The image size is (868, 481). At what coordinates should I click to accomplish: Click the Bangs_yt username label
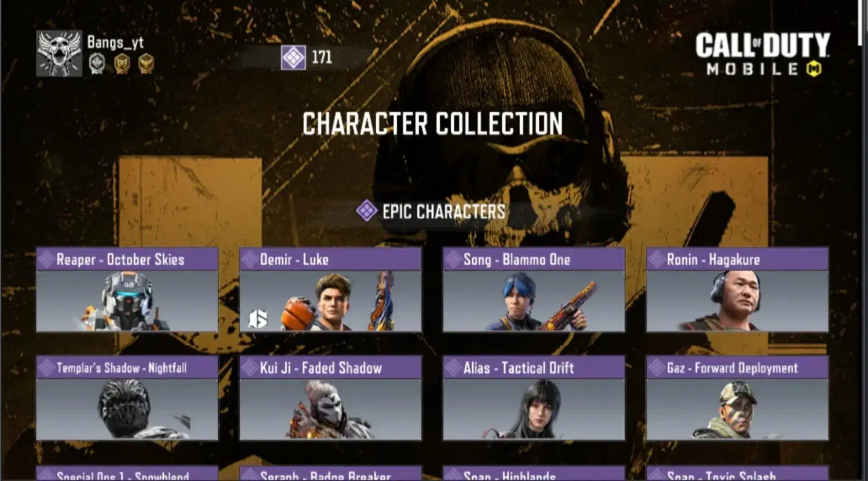(115, 42)
